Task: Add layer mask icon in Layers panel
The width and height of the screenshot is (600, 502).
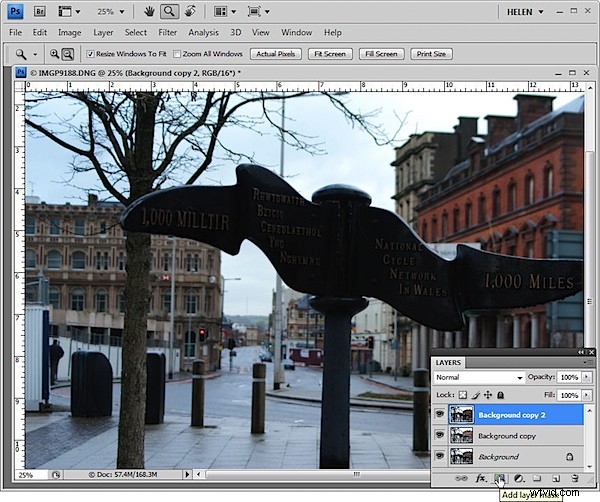Action: point(499,478)
